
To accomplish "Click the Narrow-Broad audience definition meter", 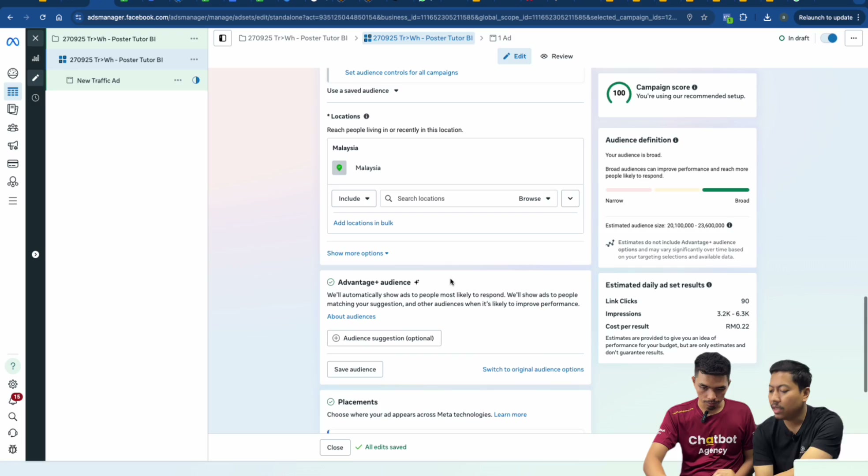I will coord(677,190).
